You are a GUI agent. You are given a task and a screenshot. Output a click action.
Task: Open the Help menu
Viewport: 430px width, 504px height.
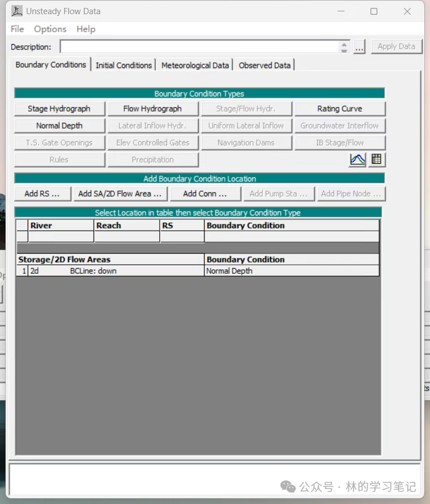tap(86, 29)
